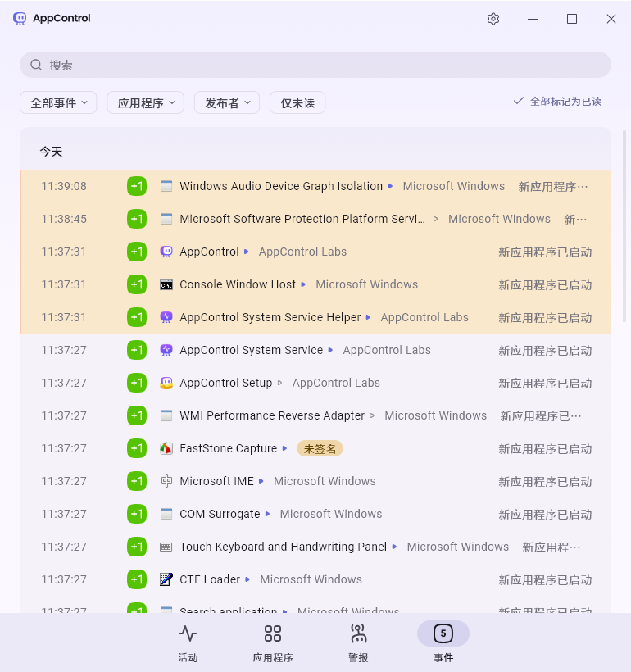
Task: Click the FastStone Capture app icon
Action: tap(166, 448)
